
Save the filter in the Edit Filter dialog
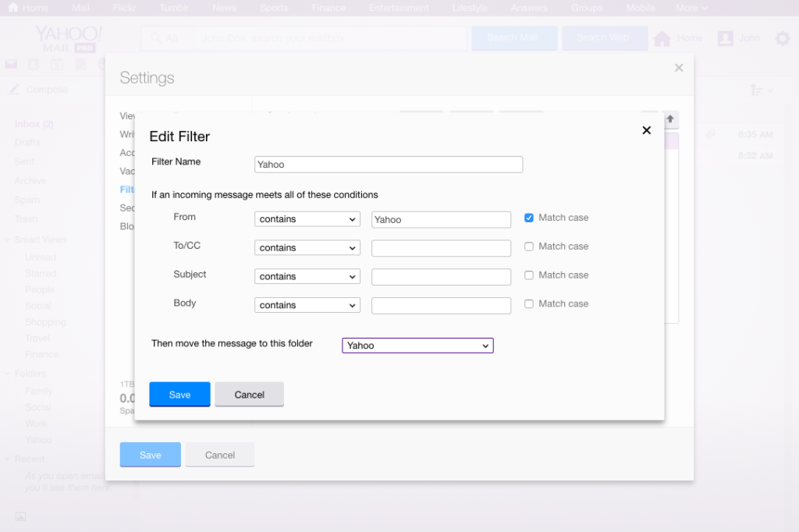(179, 395)
